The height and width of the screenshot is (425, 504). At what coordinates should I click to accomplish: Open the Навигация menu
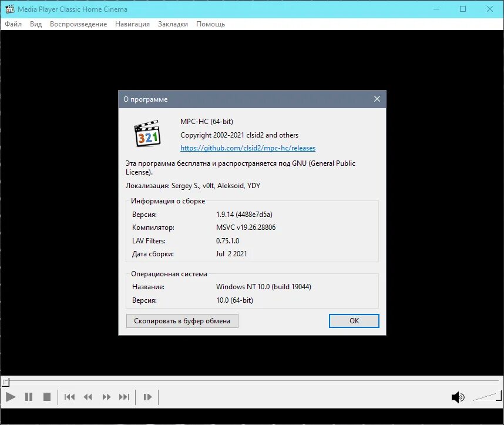pos(132,24)
